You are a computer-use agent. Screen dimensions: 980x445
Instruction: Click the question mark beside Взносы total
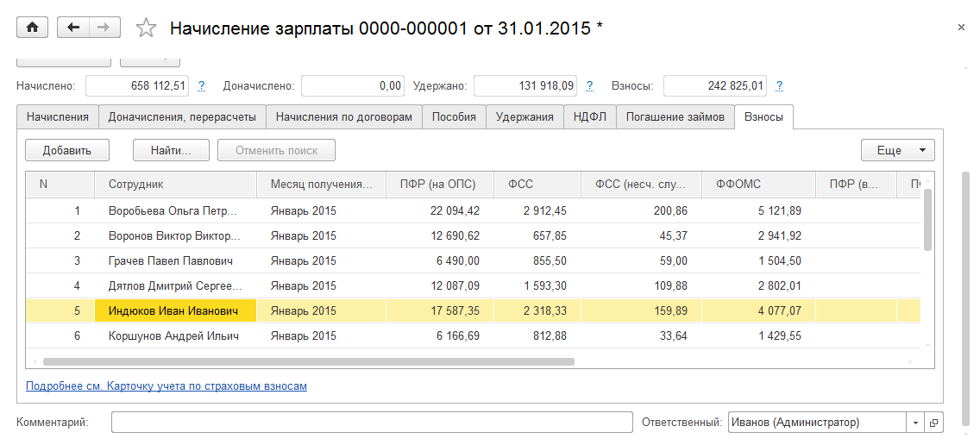pyautogui.click(x=779, y=86)
